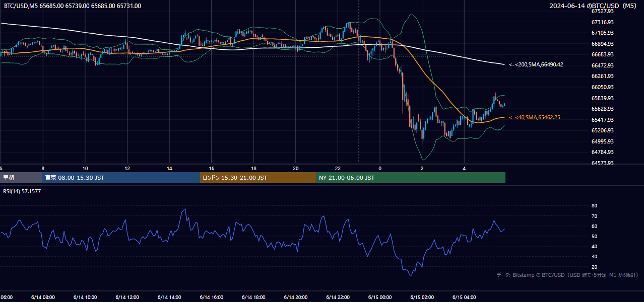Click the RSI scale level 30

coord(594,257)
